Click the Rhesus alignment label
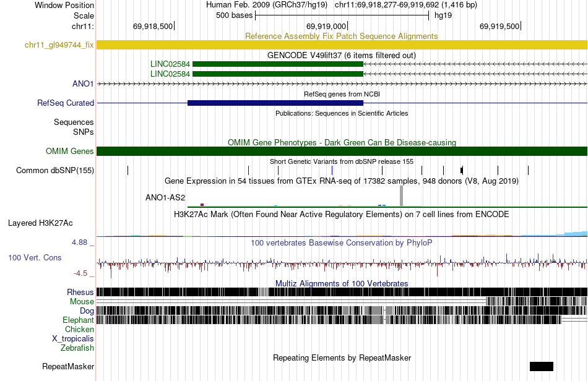This screenshot has width=588, height=381. point(80,292)
